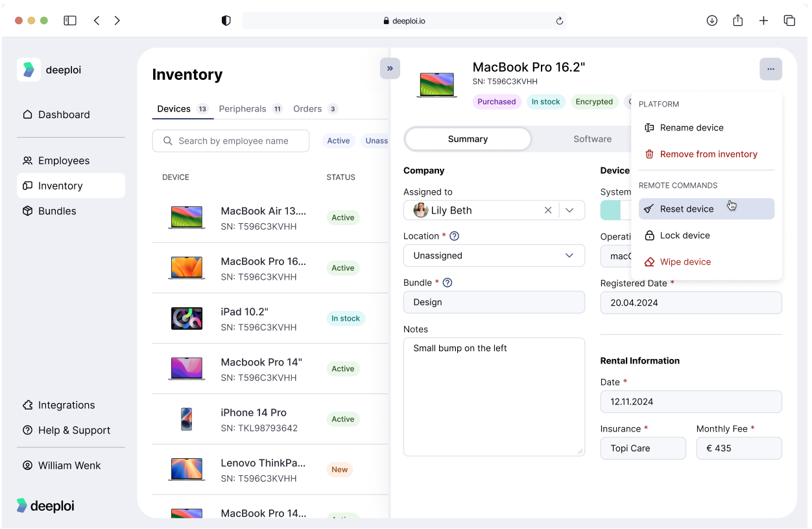812x529 pixels.
Task: Show the tab overview icon
Action: click(x=790, y=21)
